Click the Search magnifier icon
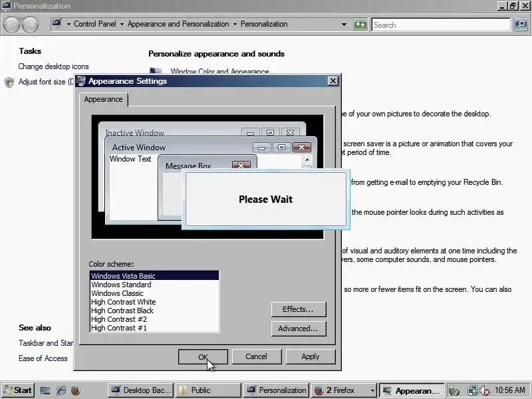Screen dimensions: 532x399 click(x=521, y=25)
